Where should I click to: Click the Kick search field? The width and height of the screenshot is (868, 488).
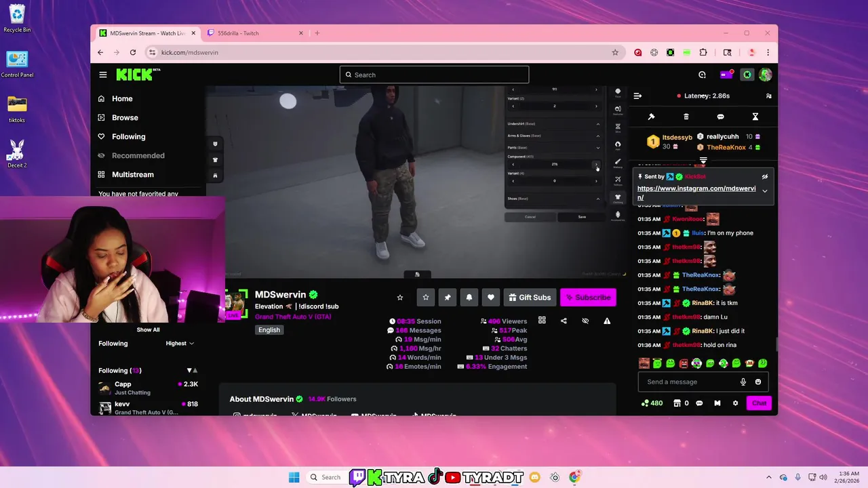434,75
